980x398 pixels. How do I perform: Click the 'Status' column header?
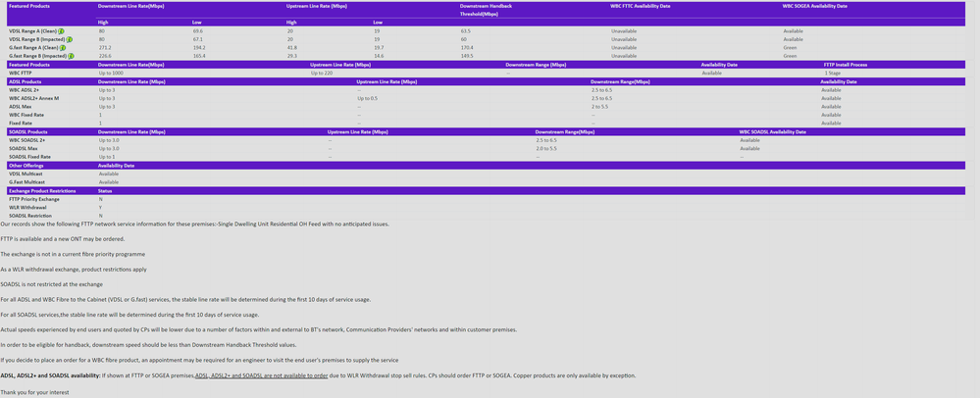coord(105,190)
